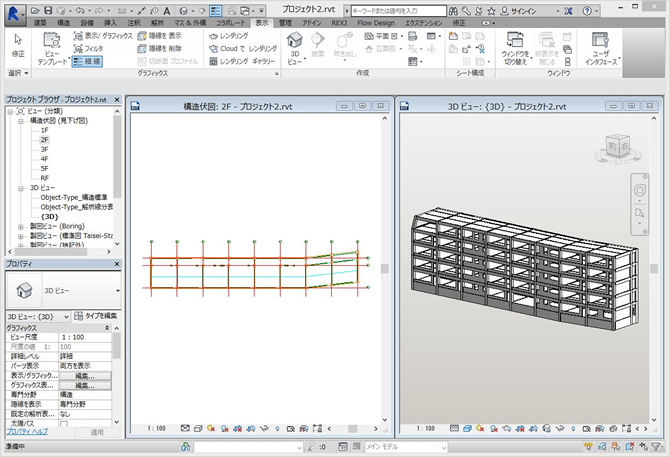This screenshot has width=670, height=457.
Task: Open プロパティ ヘルプ link
Action: [27, 432]
